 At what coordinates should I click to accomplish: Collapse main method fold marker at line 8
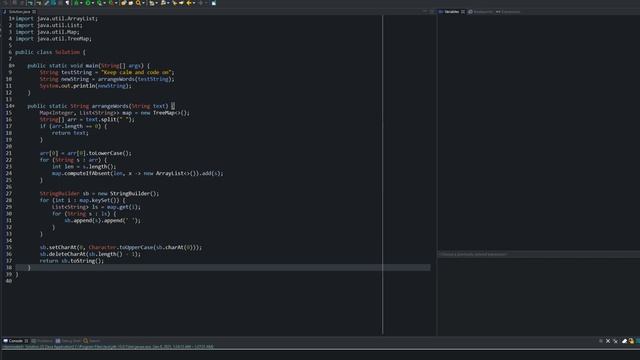coord(13,65)
